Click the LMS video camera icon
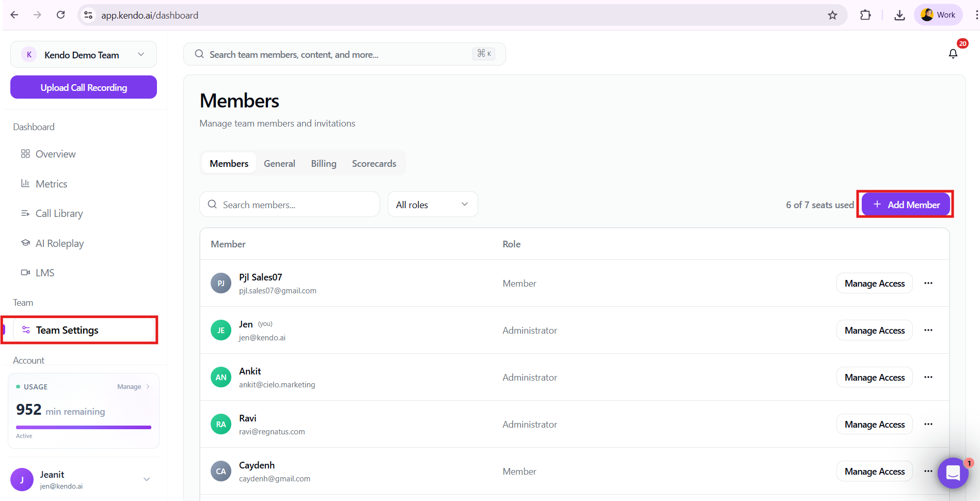Viewport: 980px width, 501px height. pos(25,273)
